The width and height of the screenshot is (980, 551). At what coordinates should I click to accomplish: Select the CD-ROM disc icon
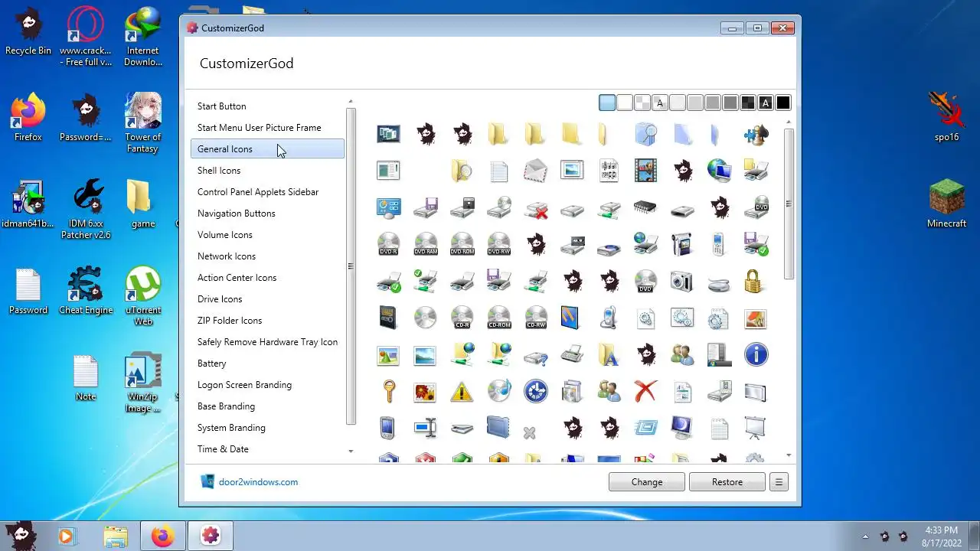(498, 318)
